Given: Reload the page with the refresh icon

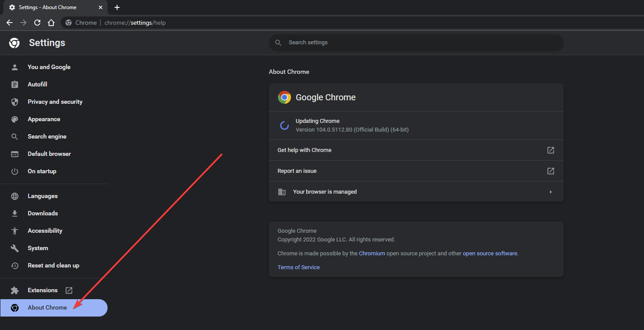Looking at the screenshot, I should [x=37, y=23].
